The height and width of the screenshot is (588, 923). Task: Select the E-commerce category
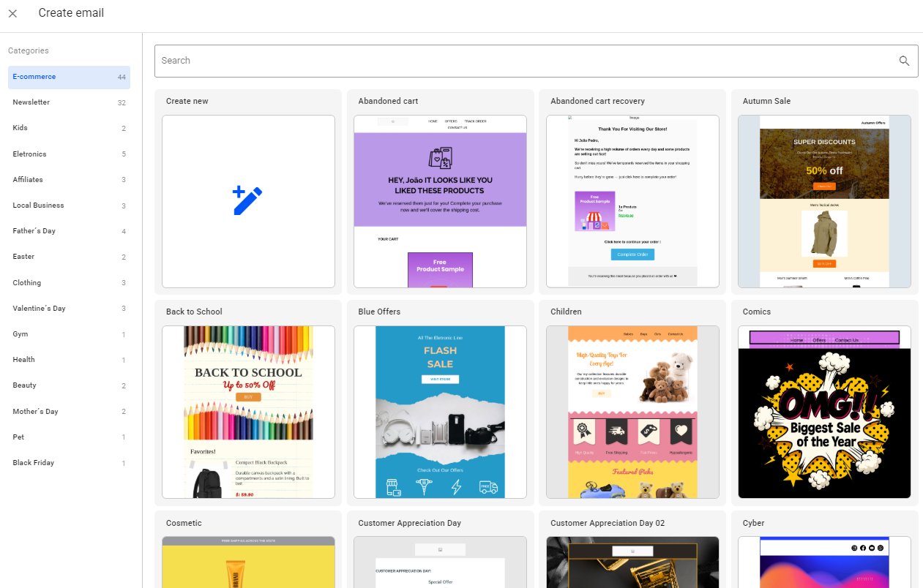[69, 77]
